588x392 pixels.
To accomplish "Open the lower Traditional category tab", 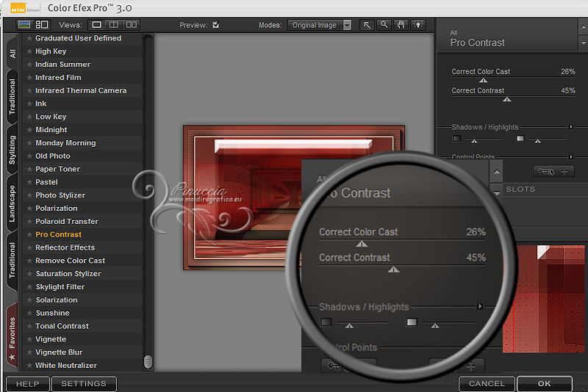I will pos(12,260).
